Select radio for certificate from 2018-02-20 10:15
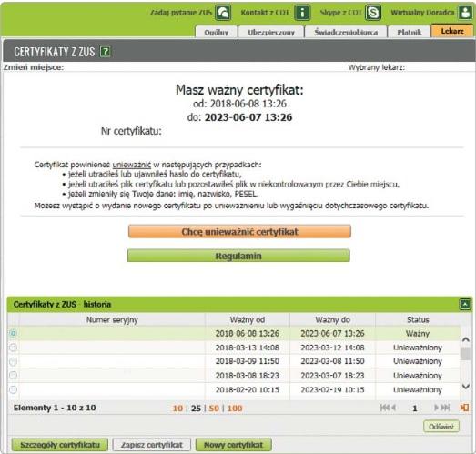Image resolution: width=476 pixels, height=454 pixels. pyautogui.click(x=13, y=389)
